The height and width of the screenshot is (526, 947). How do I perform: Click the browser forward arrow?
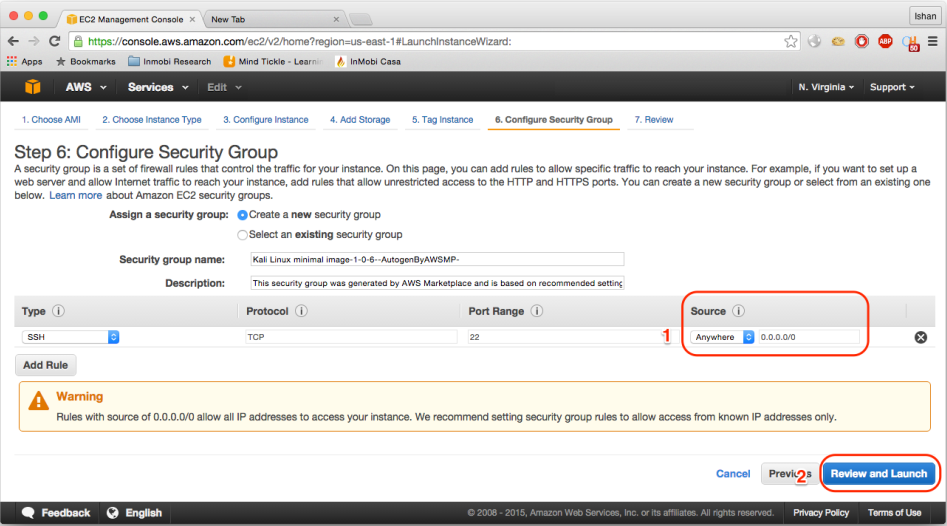pos(34,41)
